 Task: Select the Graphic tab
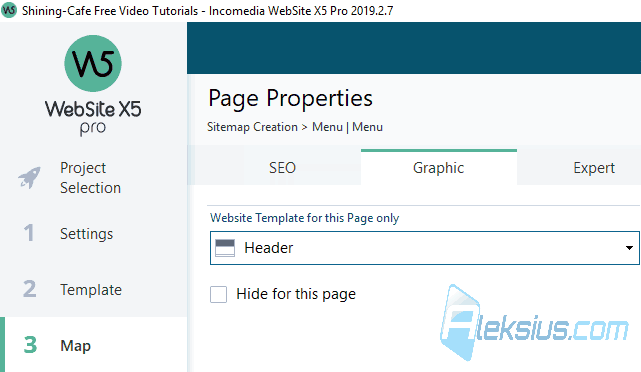click(x=439, y=168)
